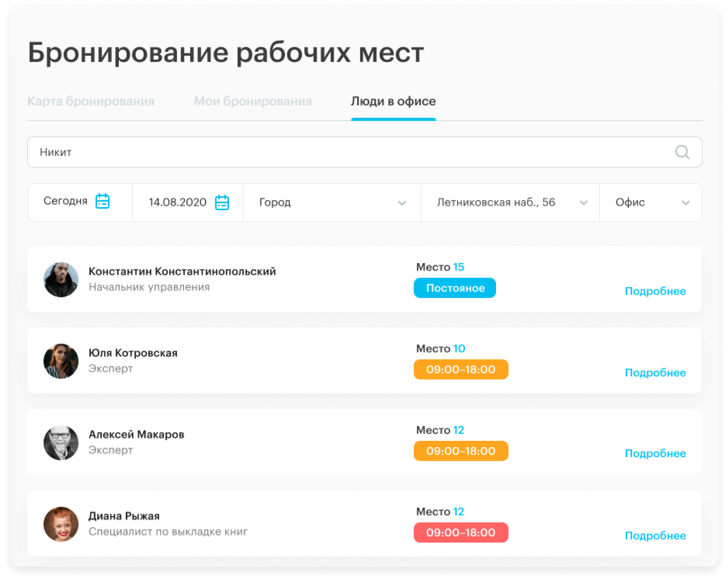Select the 09:00–18:00 badge for Юля Котровская
The height and width of the screenshot is (580, 728).
point(461,369)
